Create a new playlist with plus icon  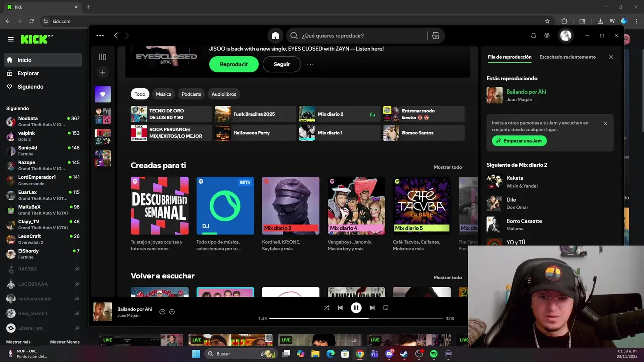pos(103,72)
